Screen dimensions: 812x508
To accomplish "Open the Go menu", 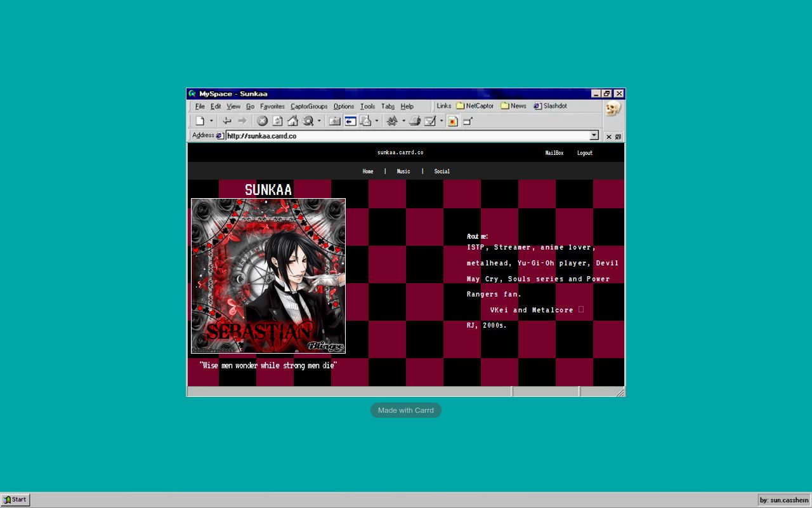I will click(250, 106).
